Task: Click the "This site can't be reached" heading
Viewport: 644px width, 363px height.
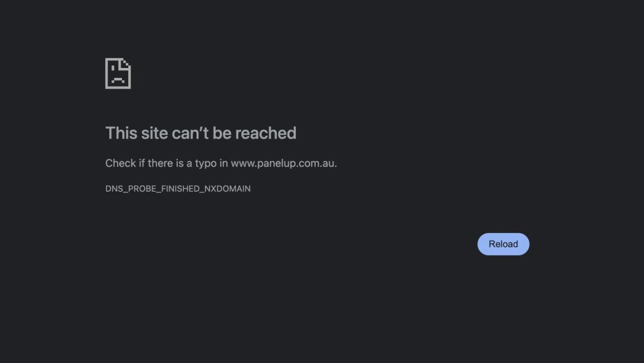Action: [200, 133]
